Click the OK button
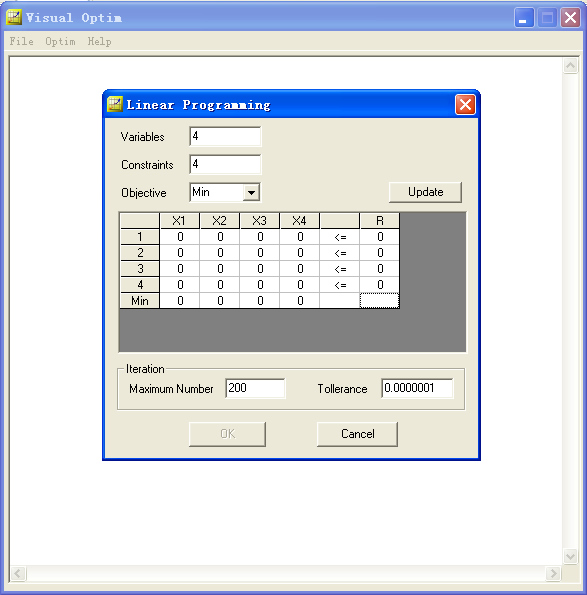The image size is (587, 595). [227, 434]
